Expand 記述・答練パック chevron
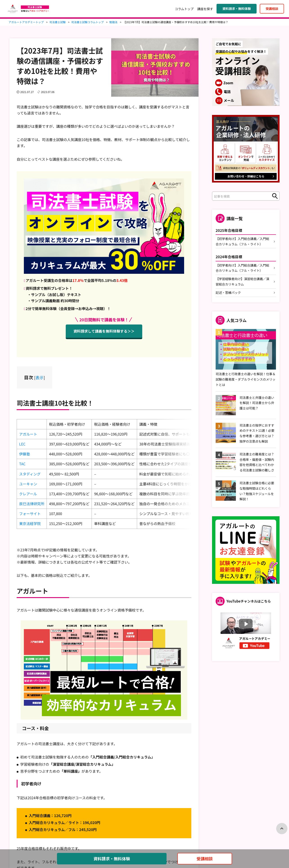The width and height of the screenshot is (289, 868). pos(274,293)
